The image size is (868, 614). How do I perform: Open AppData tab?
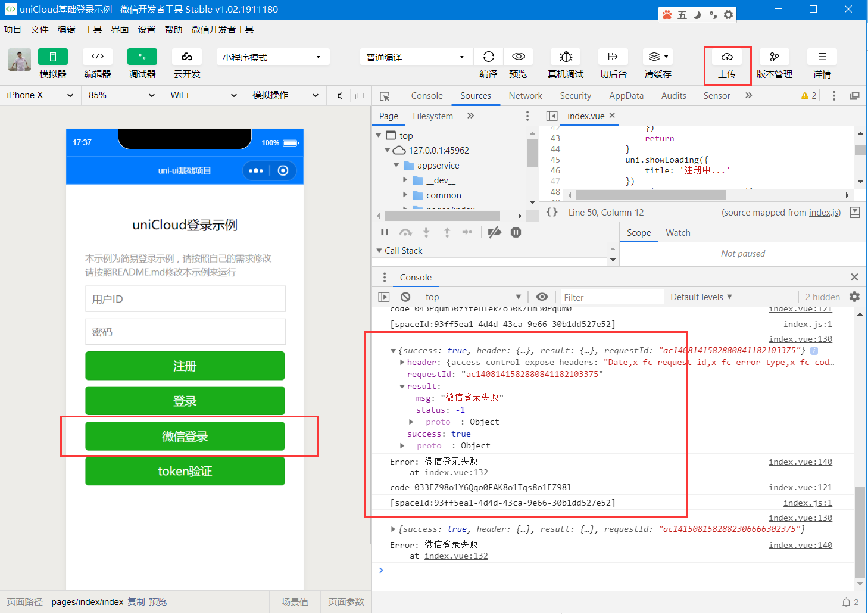pos(626,96)
